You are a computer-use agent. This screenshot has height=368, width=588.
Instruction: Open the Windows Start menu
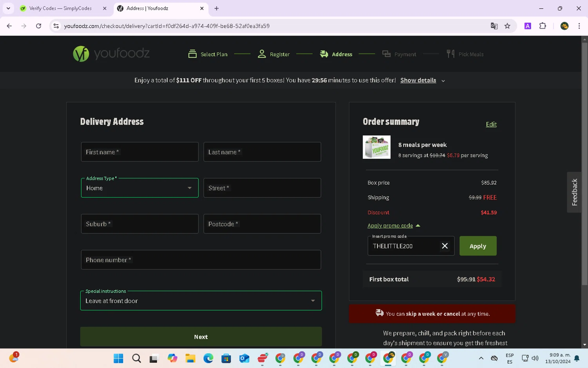pyautogui.click(x=118, y=358)
